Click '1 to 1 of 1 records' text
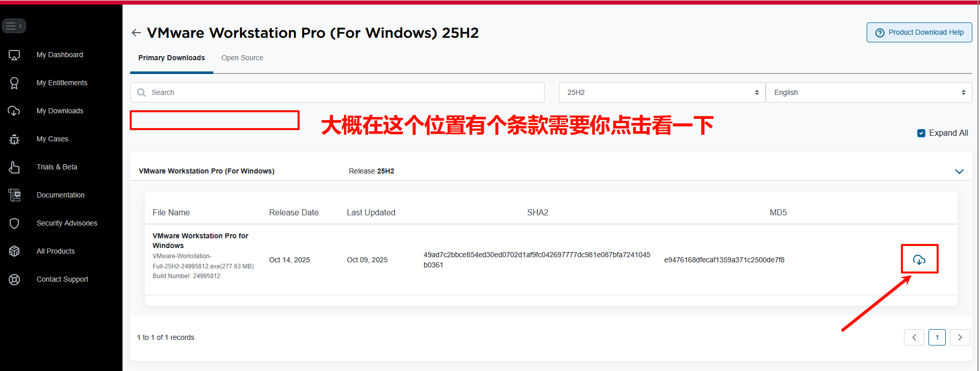980x371 pixels. (x=165, y=337)
